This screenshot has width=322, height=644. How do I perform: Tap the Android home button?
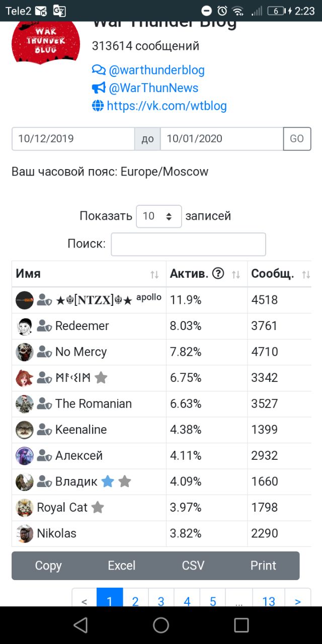[161, 625]
